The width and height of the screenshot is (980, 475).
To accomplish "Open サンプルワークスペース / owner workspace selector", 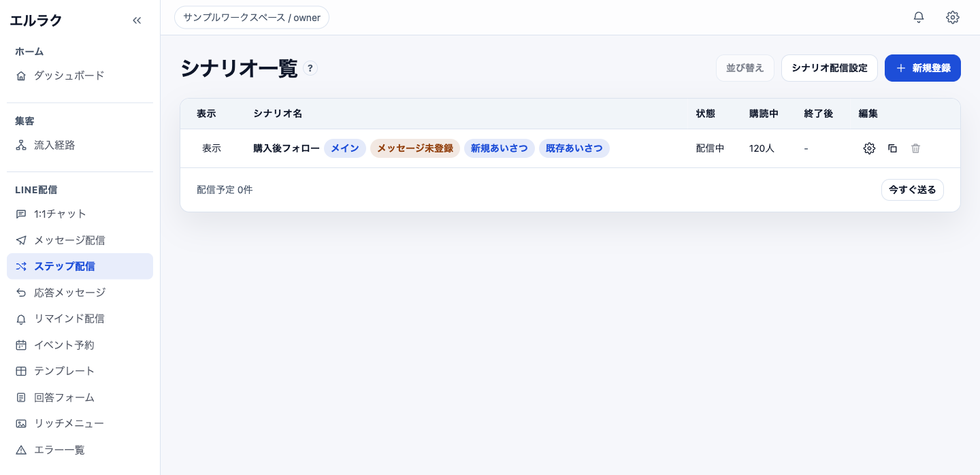I will tap(252, 18).
